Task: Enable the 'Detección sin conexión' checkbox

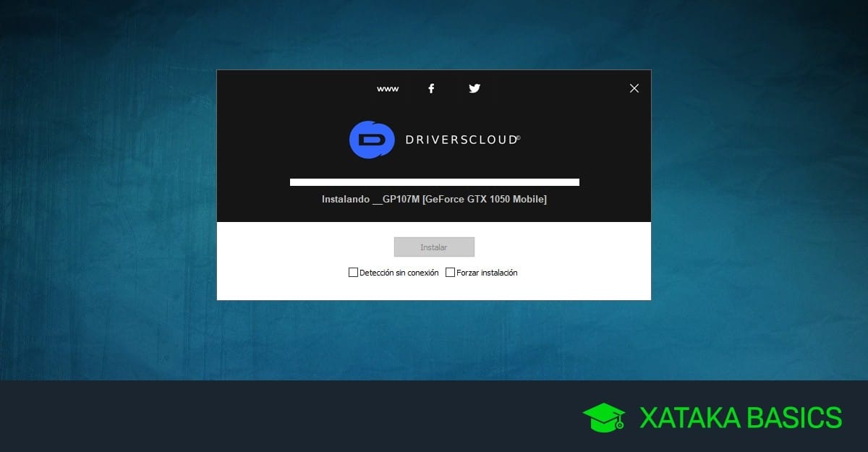Action: [353, 272]
